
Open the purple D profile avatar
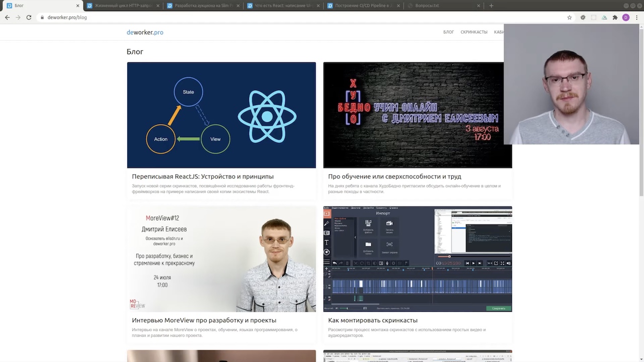pos(626,17)
